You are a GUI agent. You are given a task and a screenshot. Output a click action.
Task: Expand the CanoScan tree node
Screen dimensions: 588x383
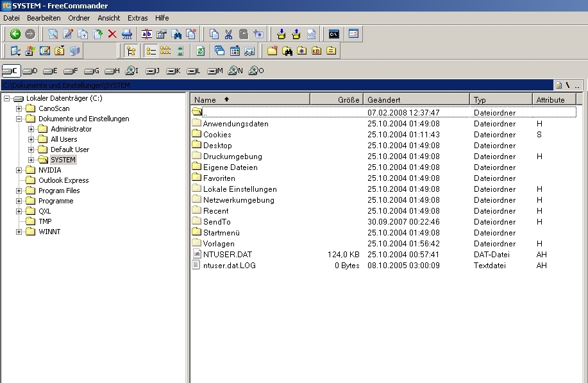tap(19, 108)
